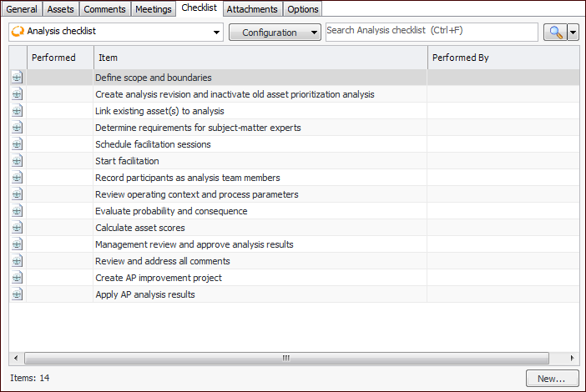Click row icon beside Calculate asset scores
The height and width of the screenshot is (392, 586).
[x=18, y=228]
